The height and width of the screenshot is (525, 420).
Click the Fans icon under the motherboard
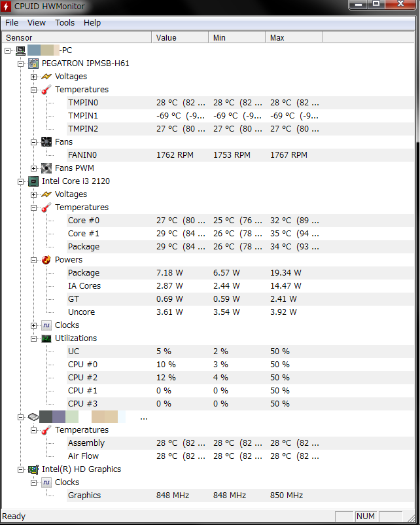click(x=46, y=142)
